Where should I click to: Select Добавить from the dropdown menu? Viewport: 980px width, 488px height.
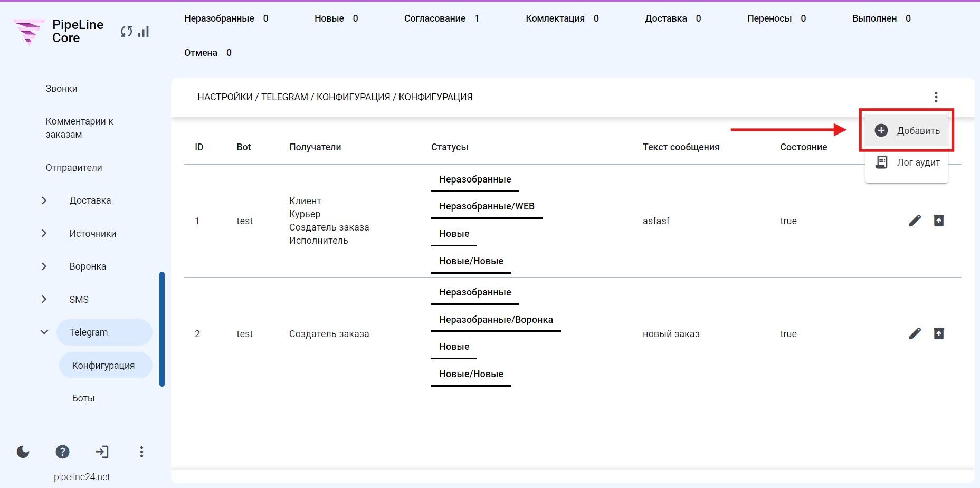[907, 130]
